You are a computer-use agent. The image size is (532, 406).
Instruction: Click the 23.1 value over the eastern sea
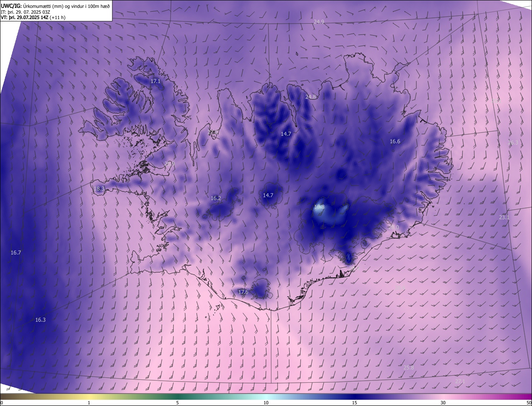pos(504,218)
